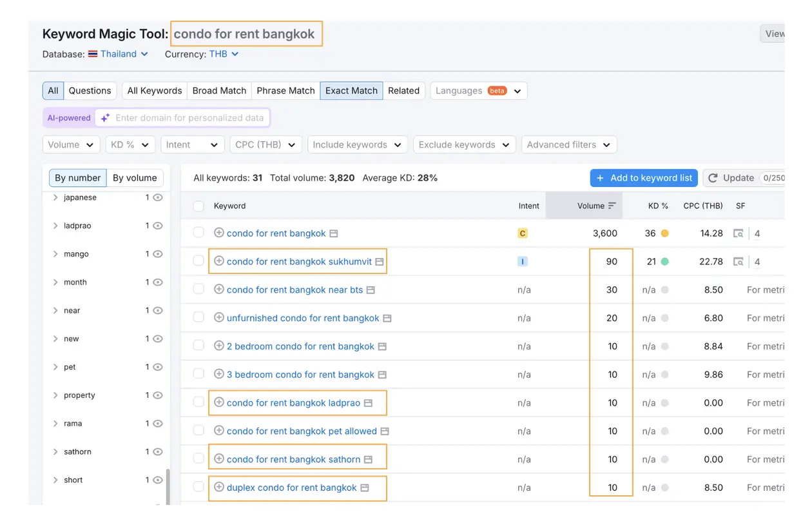This screenshot has width=812, height=523.
Task: Select the Broad Match tab
Action: [219, 91]
